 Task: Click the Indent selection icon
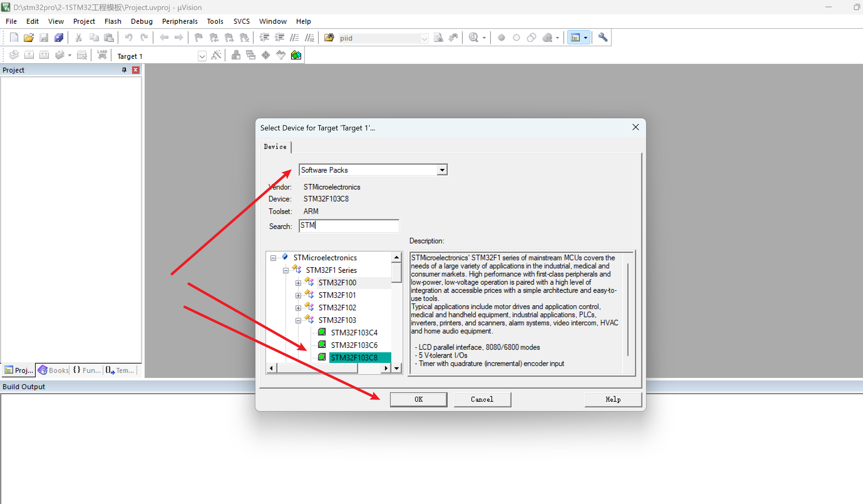point(265,38)
